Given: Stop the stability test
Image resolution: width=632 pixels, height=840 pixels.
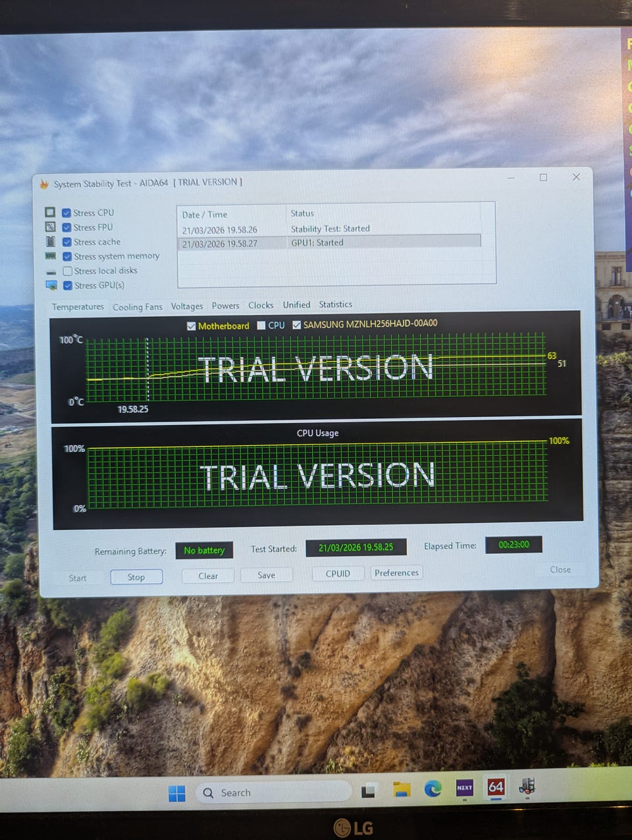Looking at the screenshot, I should point(136,577).
